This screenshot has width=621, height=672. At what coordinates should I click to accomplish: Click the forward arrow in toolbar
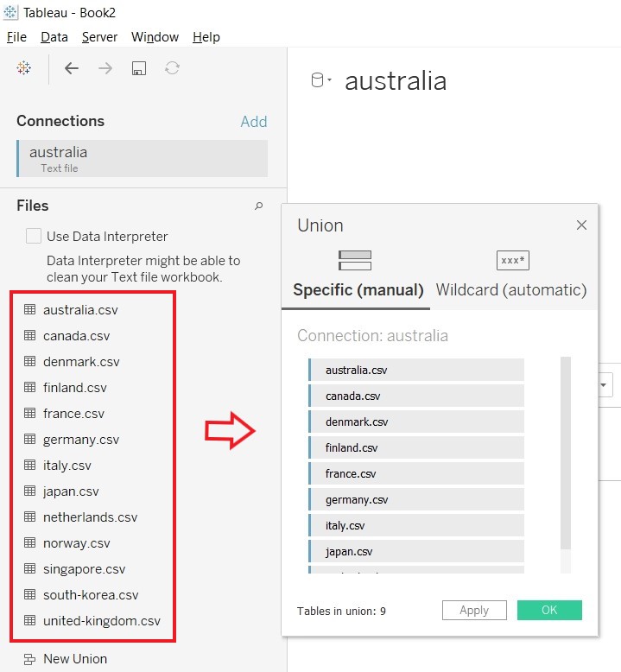click(x=105, y=68)
